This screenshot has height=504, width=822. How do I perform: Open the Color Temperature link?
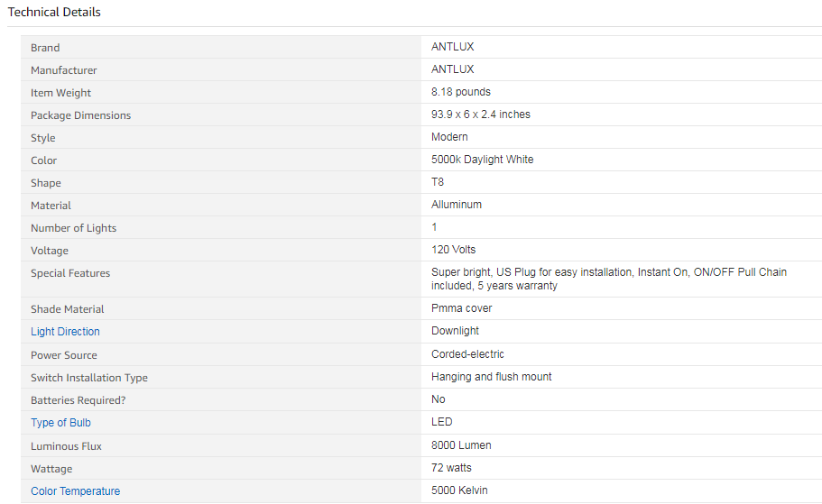click(76, 491)
